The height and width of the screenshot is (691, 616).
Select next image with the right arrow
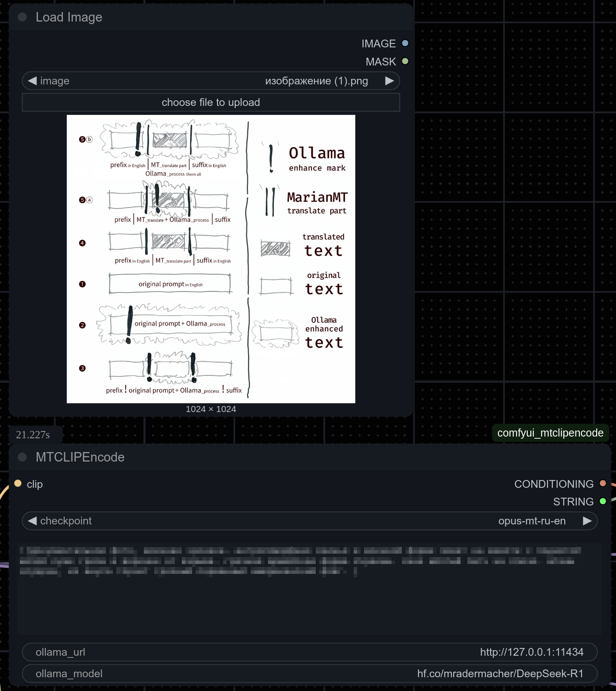click(389, 81)
